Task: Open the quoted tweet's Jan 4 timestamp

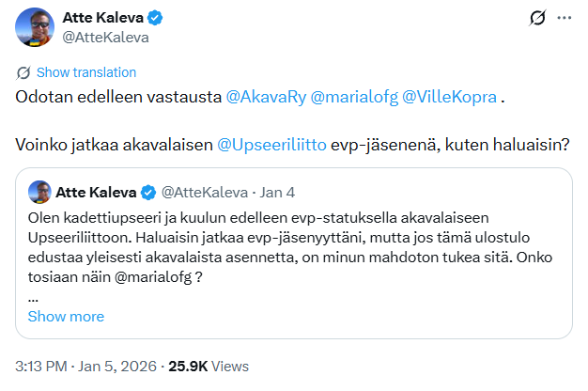Action: click(x=276, y=193)
